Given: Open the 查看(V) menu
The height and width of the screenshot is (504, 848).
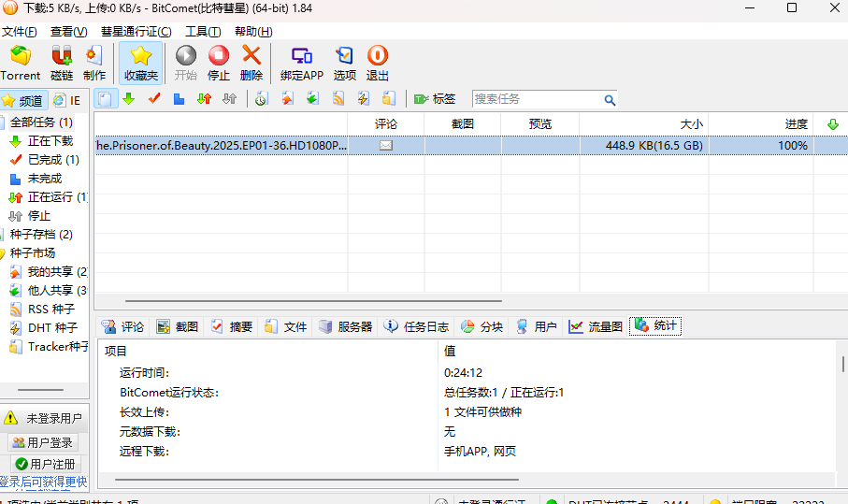Looking at the screenshot, I should (68, 32).
